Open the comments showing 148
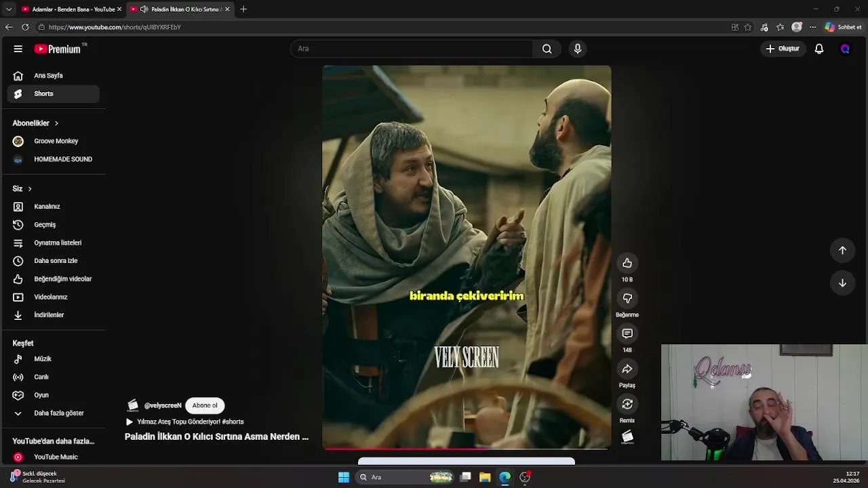Image resolution: width=868 pixels, height=488 pixels. [x=627, y=333]
